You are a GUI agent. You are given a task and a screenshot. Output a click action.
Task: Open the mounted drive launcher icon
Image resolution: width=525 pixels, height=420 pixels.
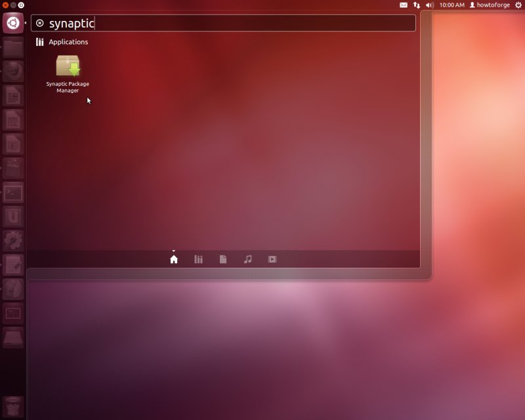pos(13,337)
